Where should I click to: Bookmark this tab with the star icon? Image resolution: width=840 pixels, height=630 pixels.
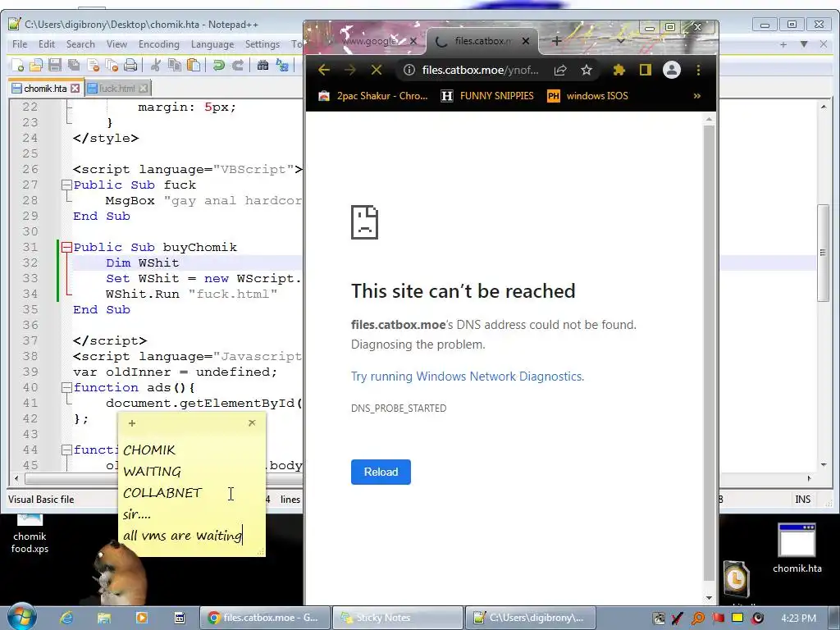(587, 71)
